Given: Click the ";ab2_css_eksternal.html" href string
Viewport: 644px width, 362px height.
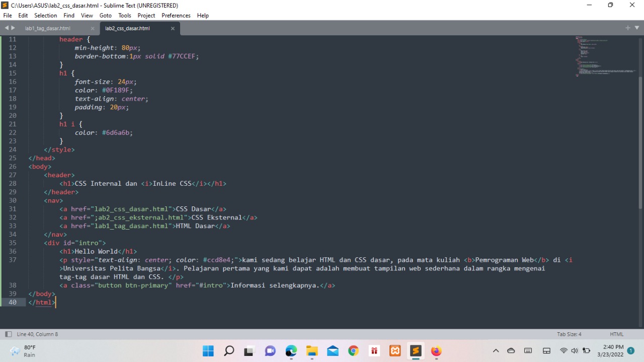Looking at the screenshot, I should pos(139,218).
